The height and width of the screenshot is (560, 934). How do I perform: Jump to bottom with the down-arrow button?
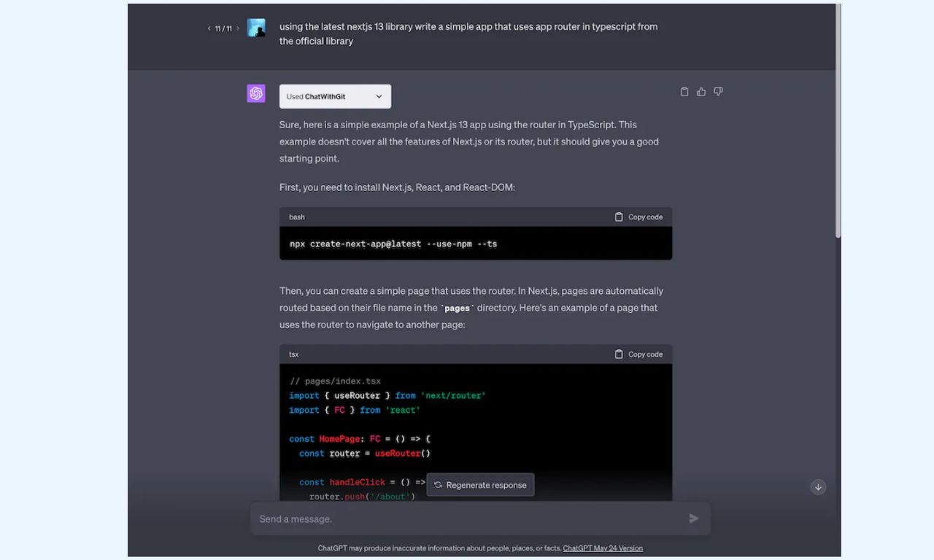point(819,487)
